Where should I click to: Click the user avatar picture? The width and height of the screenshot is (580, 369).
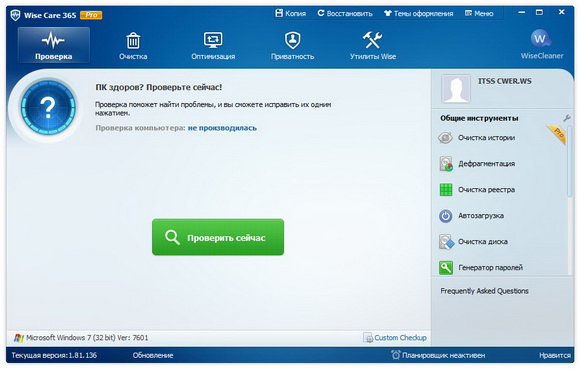(456, 89)
